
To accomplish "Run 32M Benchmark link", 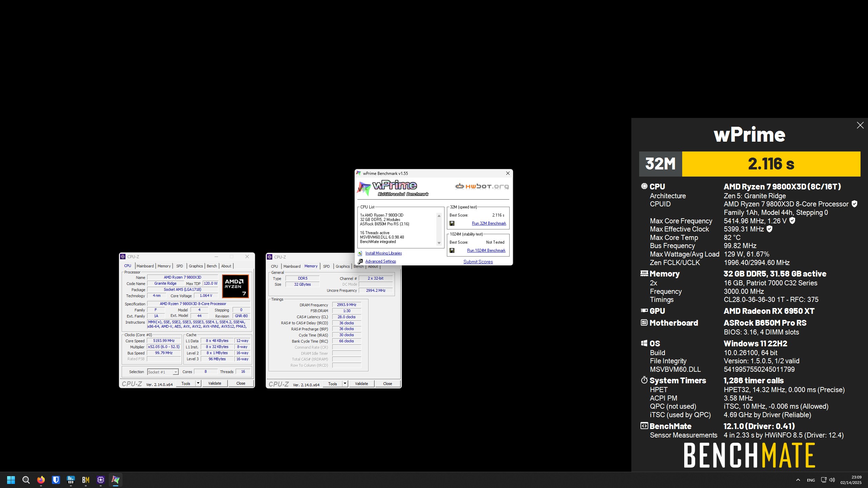I will (489, 224).
